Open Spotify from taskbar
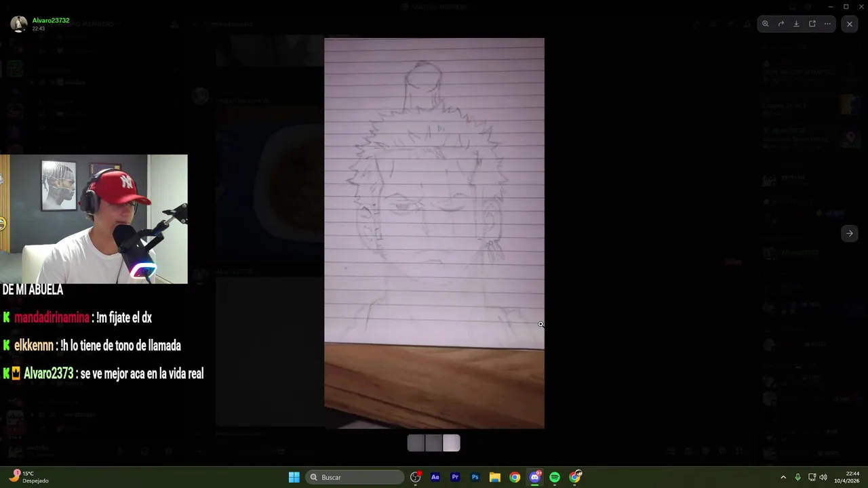This screenshot has height=488, width=868. 555,477
